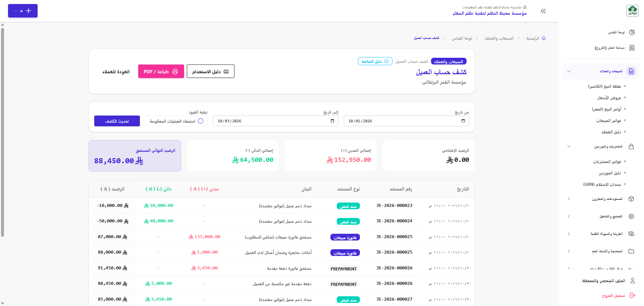Click the sales and customers breadcrumb link
Screen dimensions: 644x306
point(499,38)
